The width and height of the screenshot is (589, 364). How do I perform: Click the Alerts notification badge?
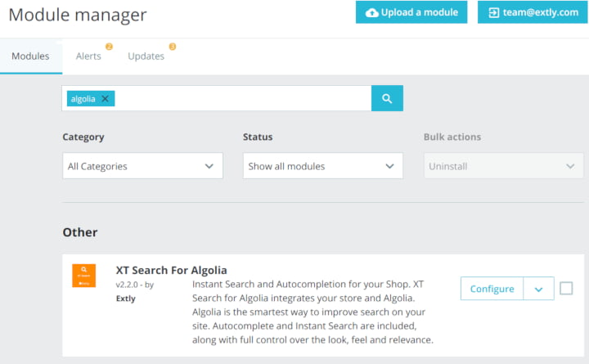[x=109, y=46]
